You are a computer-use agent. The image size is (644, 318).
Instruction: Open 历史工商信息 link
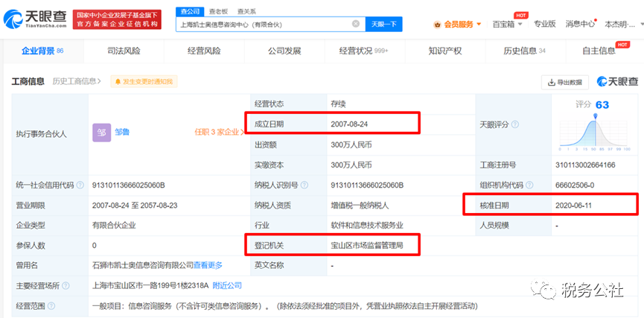(x=77, y=81)
